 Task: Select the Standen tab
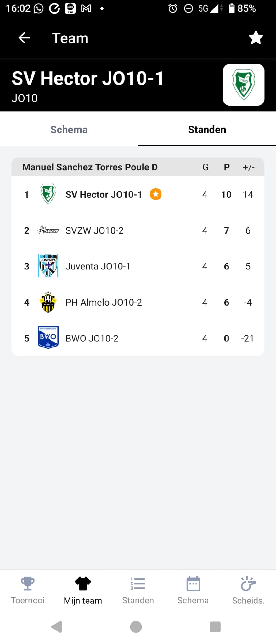pos(207,130)
